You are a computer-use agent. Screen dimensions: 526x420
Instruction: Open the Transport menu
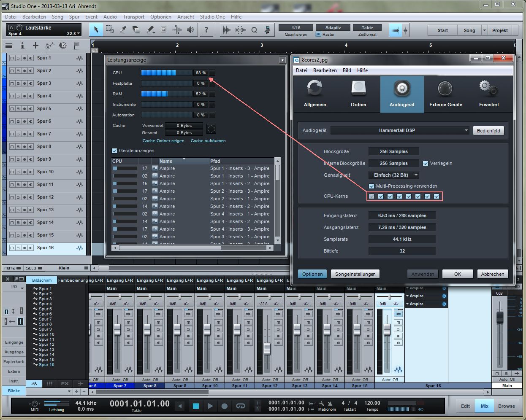click(x=133, y=17)
